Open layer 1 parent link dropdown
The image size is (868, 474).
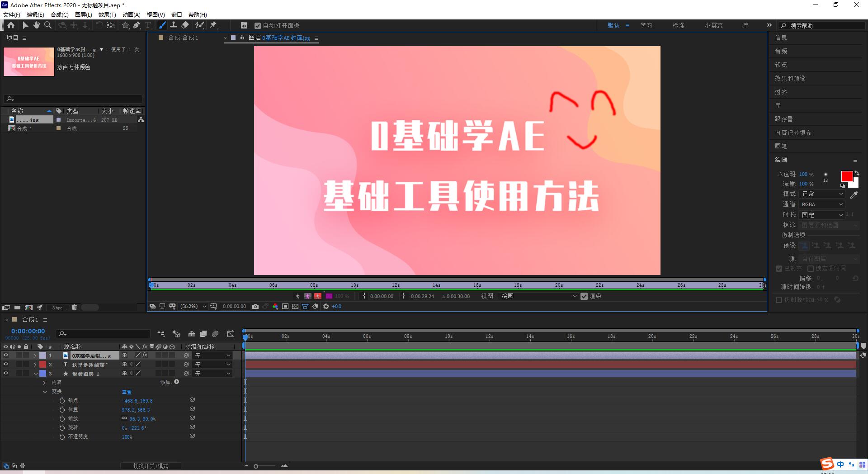click(x=212, y=355)
